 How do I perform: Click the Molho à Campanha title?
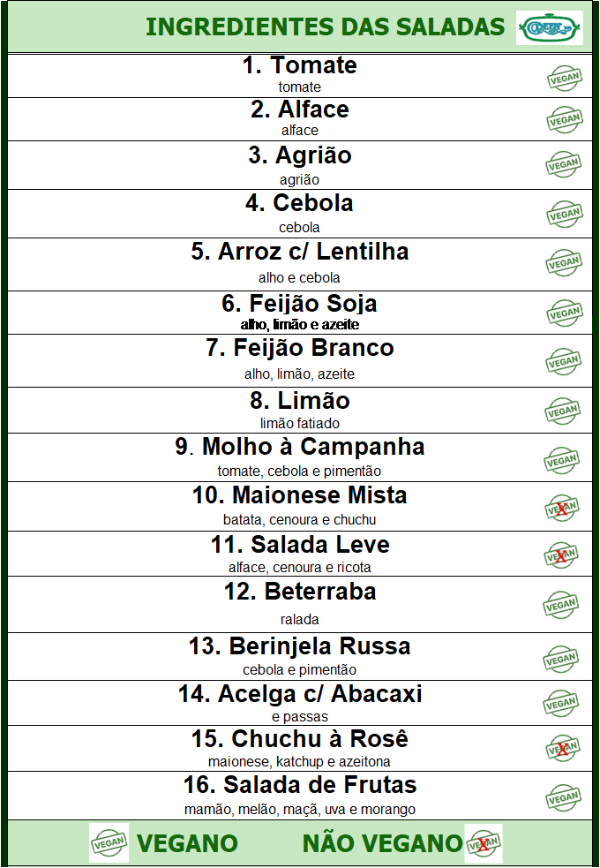(300, 447)
